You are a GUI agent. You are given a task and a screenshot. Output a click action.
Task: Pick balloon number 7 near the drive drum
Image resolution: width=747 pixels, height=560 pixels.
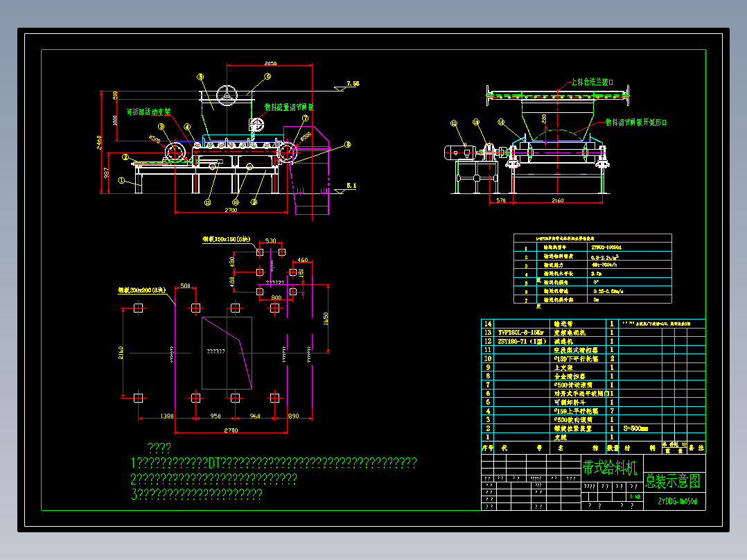(304, 119)
